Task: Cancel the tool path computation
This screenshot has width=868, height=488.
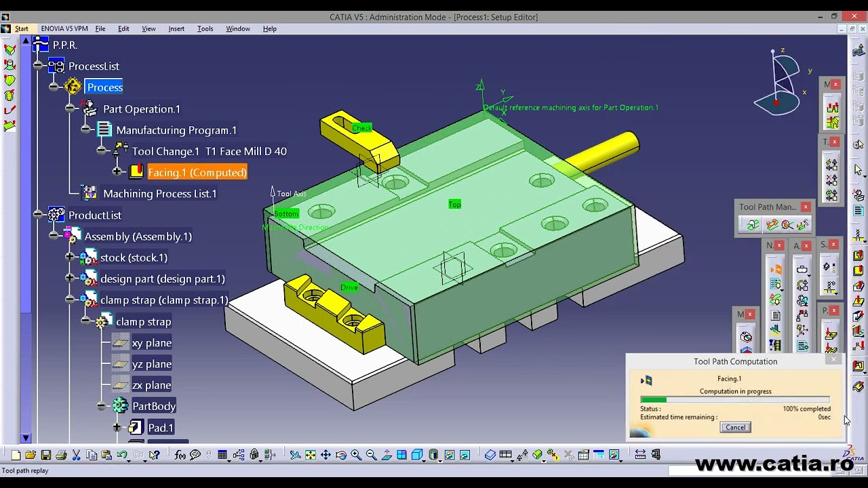Action: 735,428
